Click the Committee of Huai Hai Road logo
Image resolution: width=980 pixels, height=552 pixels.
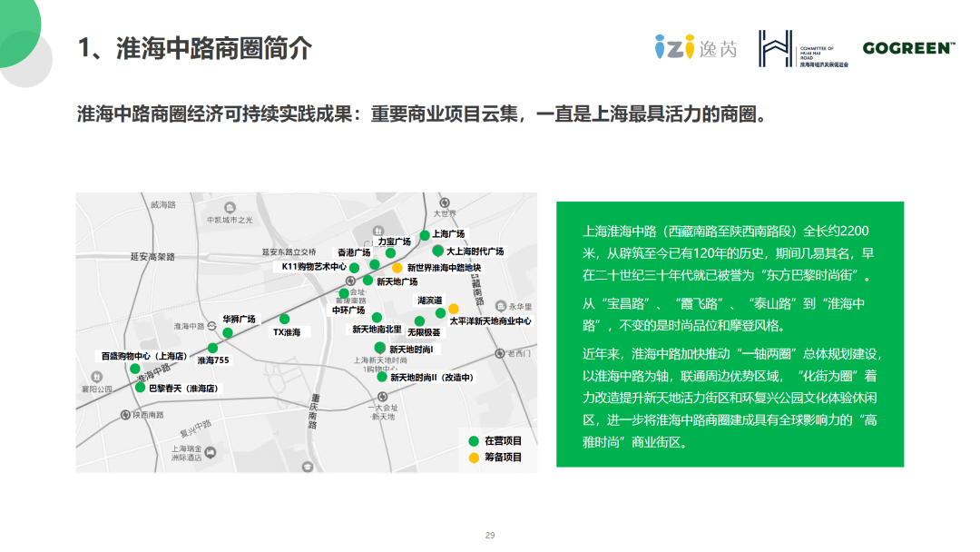point(804,49)
